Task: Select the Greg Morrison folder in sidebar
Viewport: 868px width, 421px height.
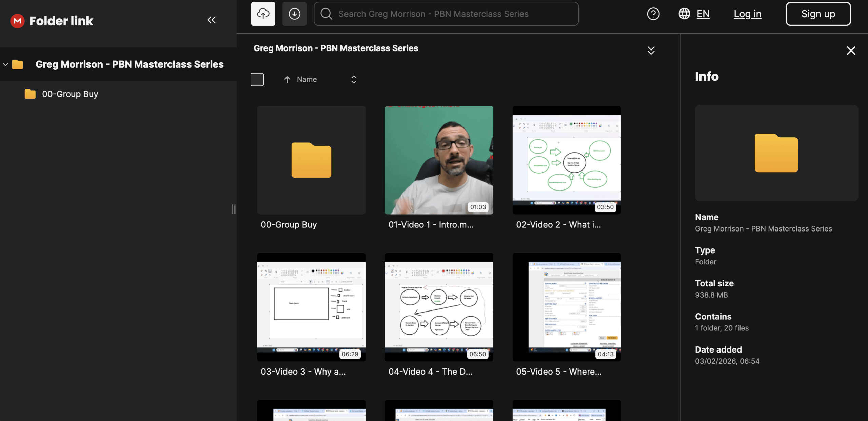Action: (129, 64)
